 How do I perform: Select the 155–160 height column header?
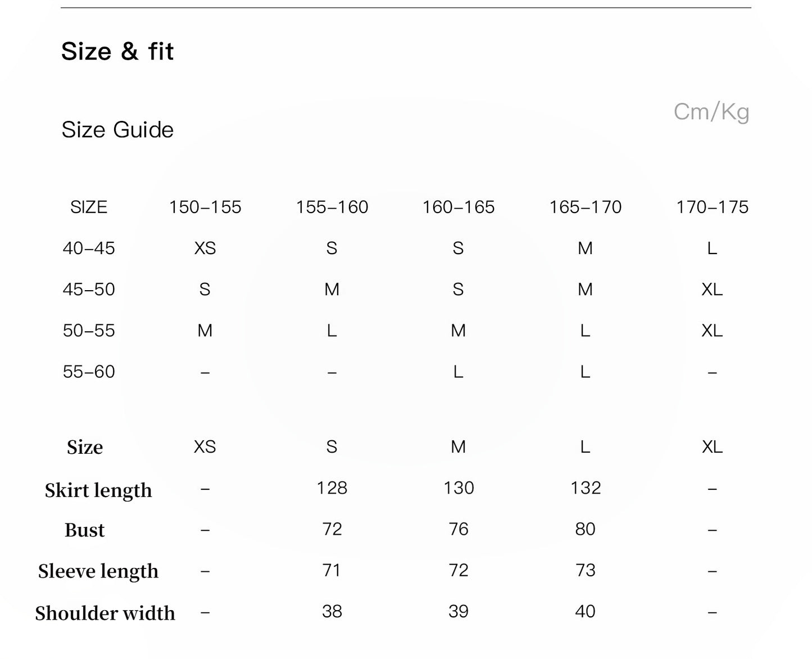tap(332, 207)
